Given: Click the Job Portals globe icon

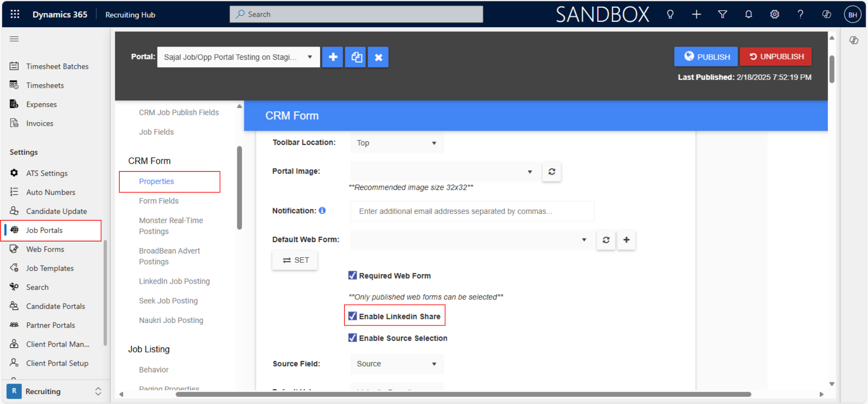Looking at the screenshot, I should tap(14, 230).
